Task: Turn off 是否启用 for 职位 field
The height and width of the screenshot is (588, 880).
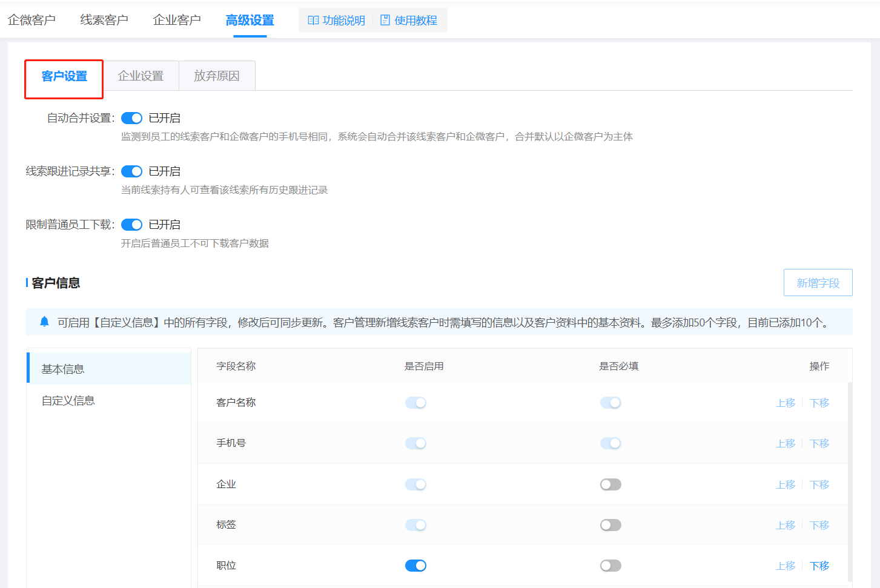Action: coord(415,566)
